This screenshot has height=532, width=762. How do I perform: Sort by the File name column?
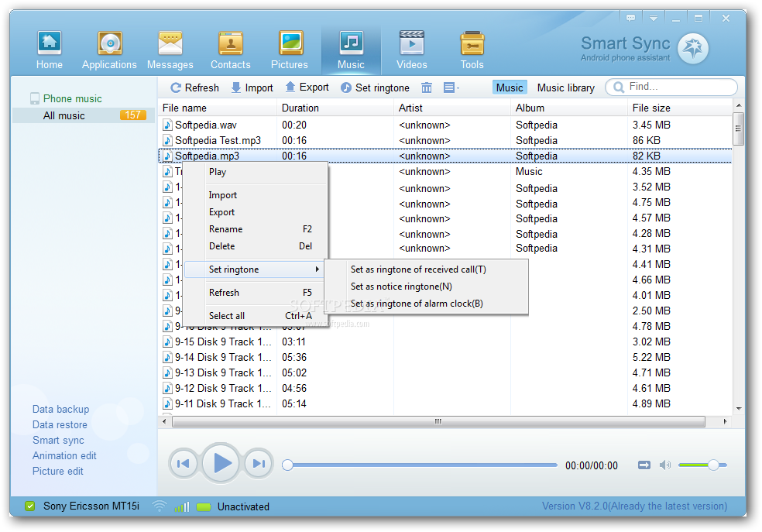coord(218,108)
